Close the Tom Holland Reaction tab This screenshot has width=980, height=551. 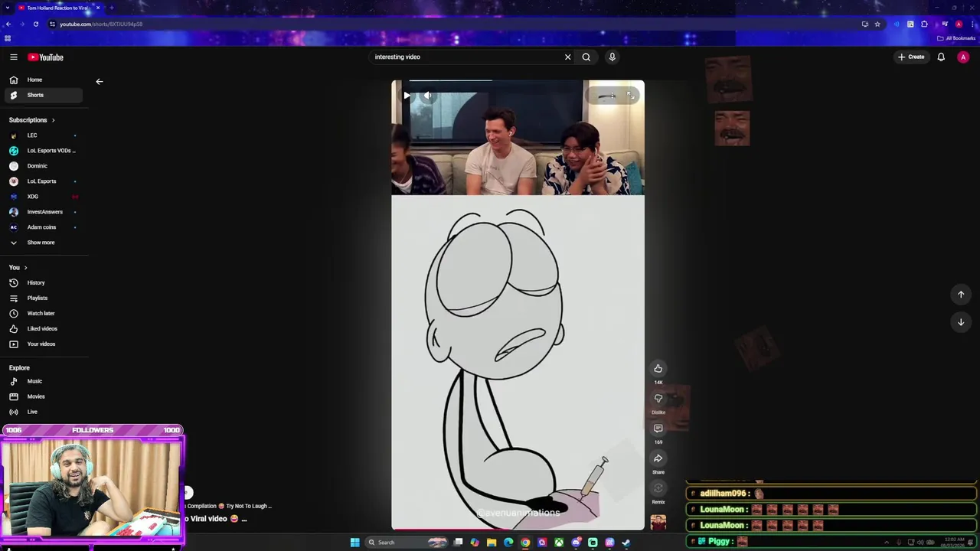tap(98, 8)
